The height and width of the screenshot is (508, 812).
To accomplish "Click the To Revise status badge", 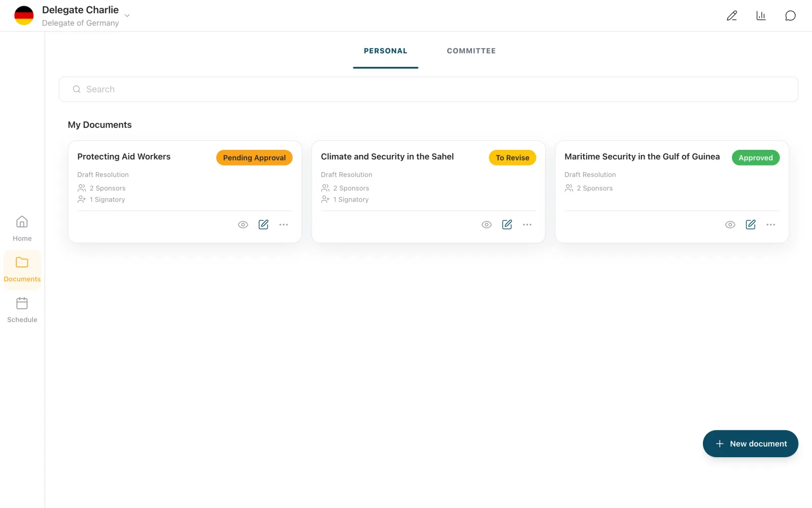I will click(513, 157).
